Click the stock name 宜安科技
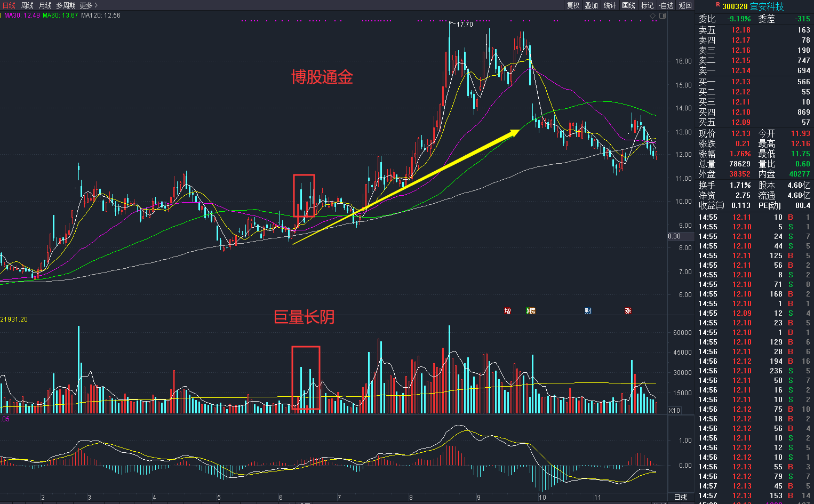The width and height of the screenshot is (814, 504). 767,6
